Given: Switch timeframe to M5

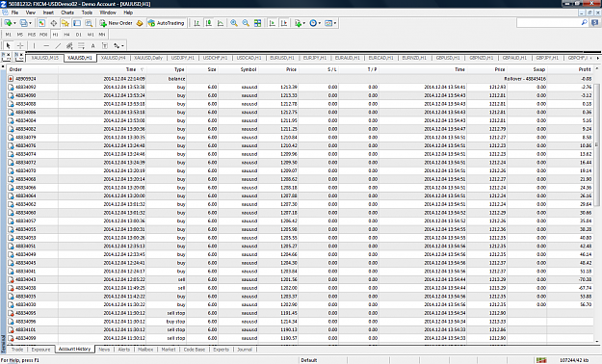Looking at the screenshot, I should click(20, 35).
